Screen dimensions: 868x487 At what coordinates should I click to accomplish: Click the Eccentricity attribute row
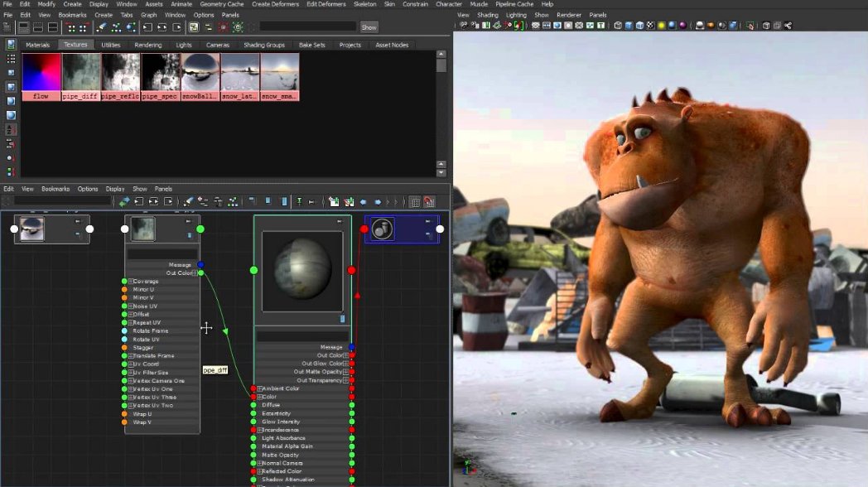302,413
